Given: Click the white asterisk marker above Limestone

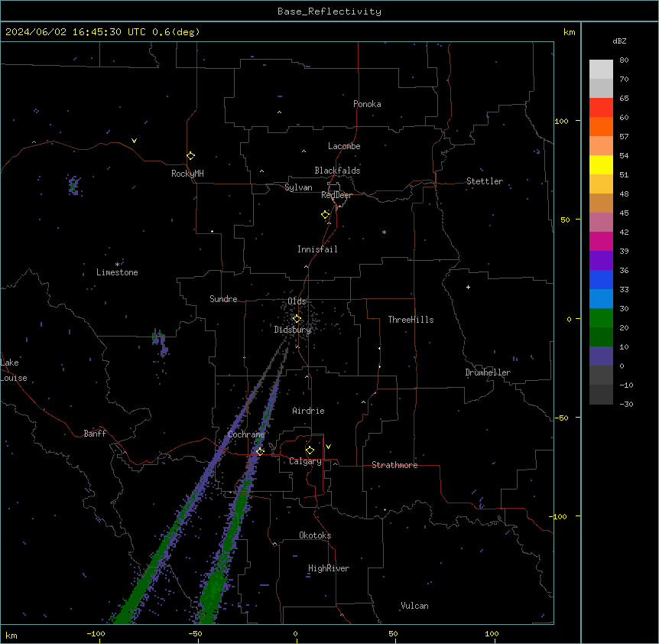Looking at the screenshot, I should pyautogui.click(x=117, y=265).
